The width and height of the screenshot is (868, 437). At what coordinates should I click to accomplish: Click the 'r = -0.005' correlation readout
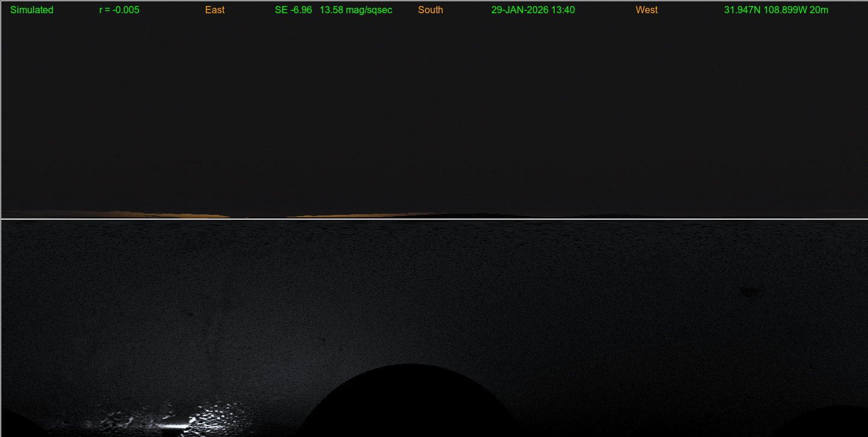click(119, 10)
